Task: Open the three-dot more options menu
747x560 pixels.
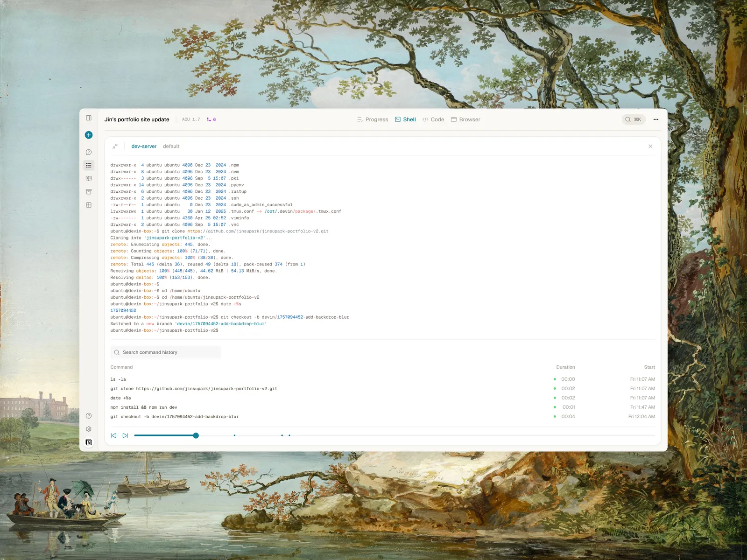Action: coord(655,119)
